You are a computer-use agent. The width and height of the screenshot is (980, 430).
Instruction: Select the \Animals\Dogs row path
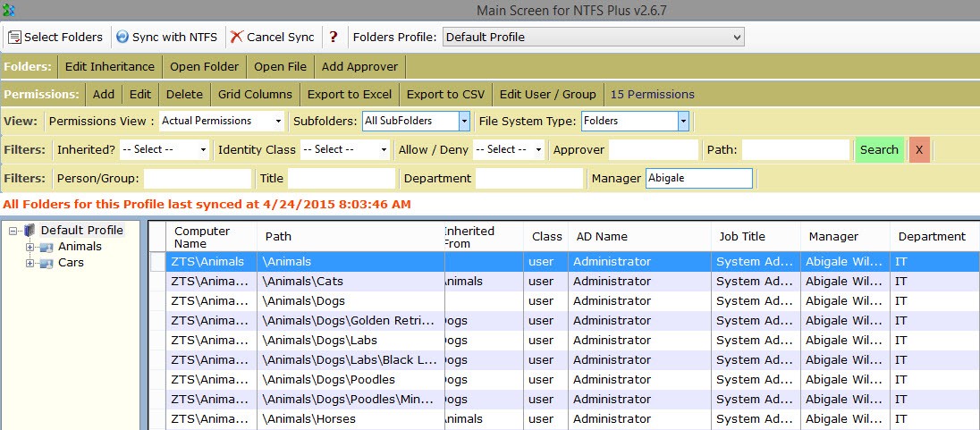click(304, 301)
